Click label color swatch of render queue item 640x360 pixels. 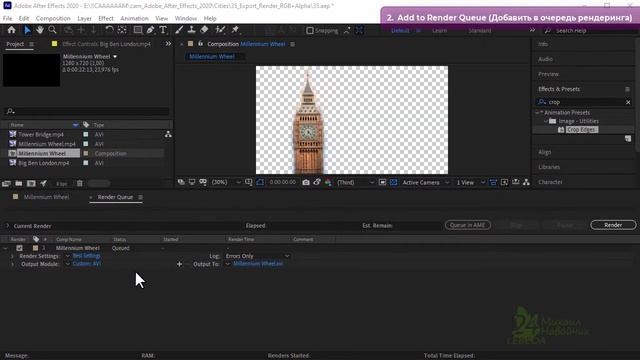tap(35, 248)
